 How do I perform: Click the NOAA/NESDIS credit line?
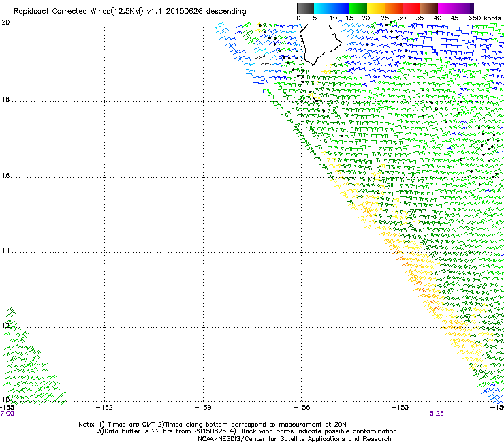pyautogui.click(x=294, y=439)
